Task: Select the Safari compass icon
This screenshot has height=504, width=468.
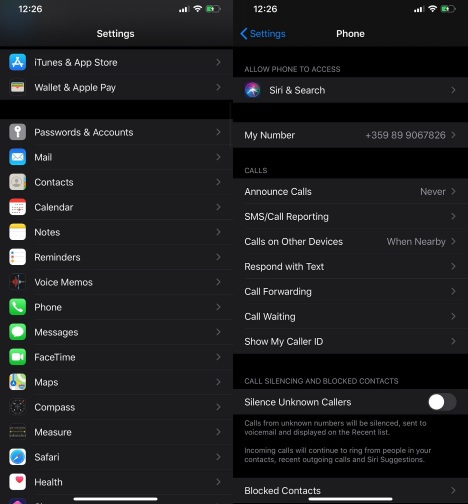Action: pos(18,457)
